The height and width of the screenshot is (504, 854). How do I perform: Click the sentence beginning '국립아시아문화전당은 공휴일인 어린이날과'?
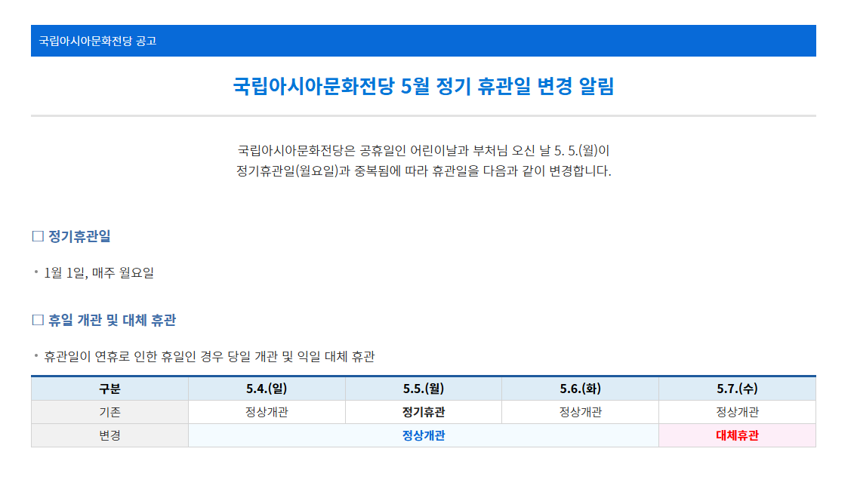click(x=424, y=150)
